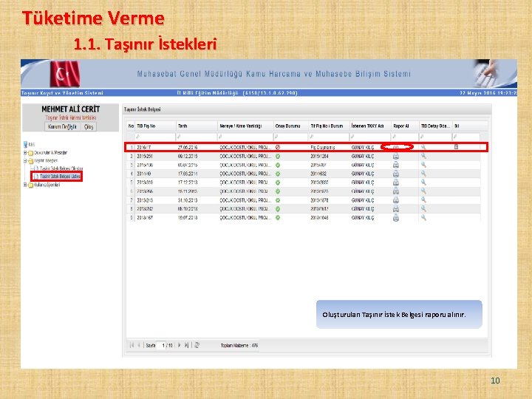Click the green approval icon in row 2015/251

coord(278,157)
